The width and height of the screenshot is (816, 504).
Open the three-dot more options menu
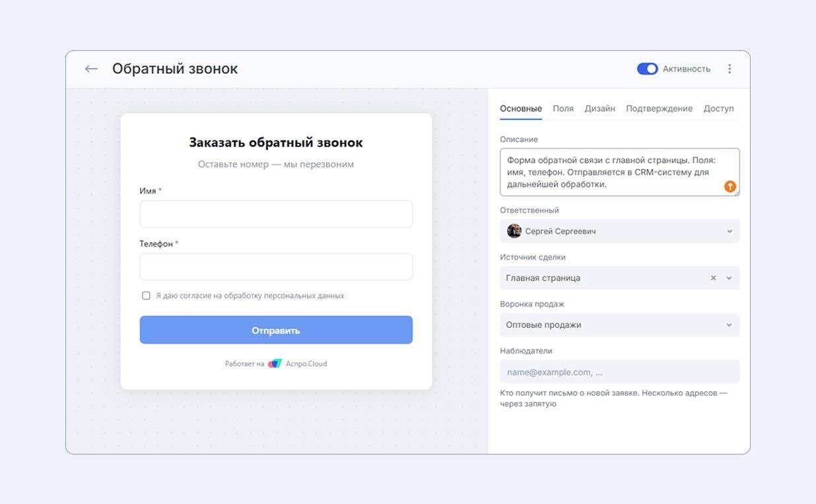click(x=730, y=69)
